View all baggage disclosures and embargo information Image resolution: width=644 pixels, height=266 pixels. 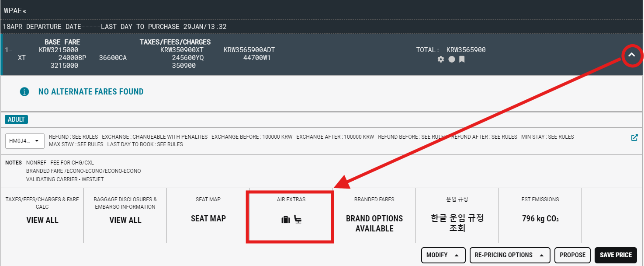[x=125, y=220]
